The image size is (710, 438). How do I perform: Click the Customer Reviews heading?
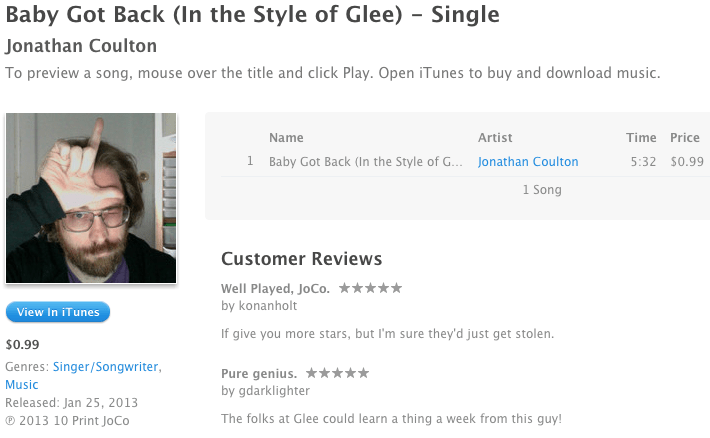click(301, 259)
